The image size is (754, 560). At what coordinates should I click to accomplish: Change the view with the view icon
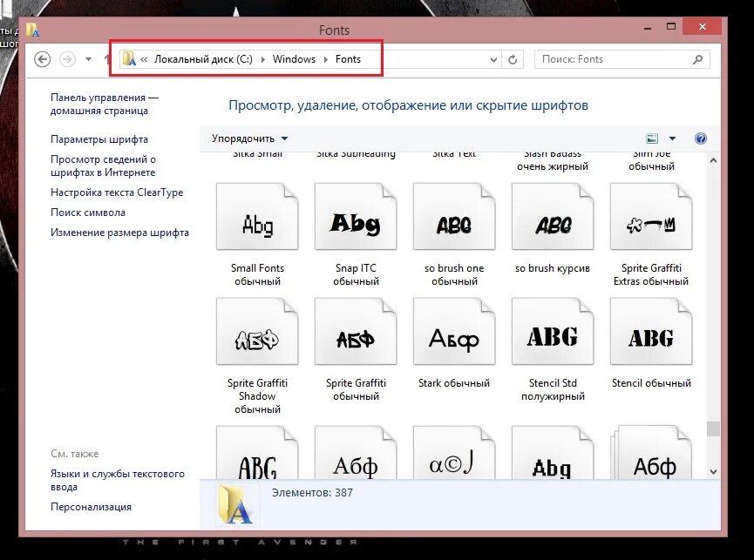point(651,138)
